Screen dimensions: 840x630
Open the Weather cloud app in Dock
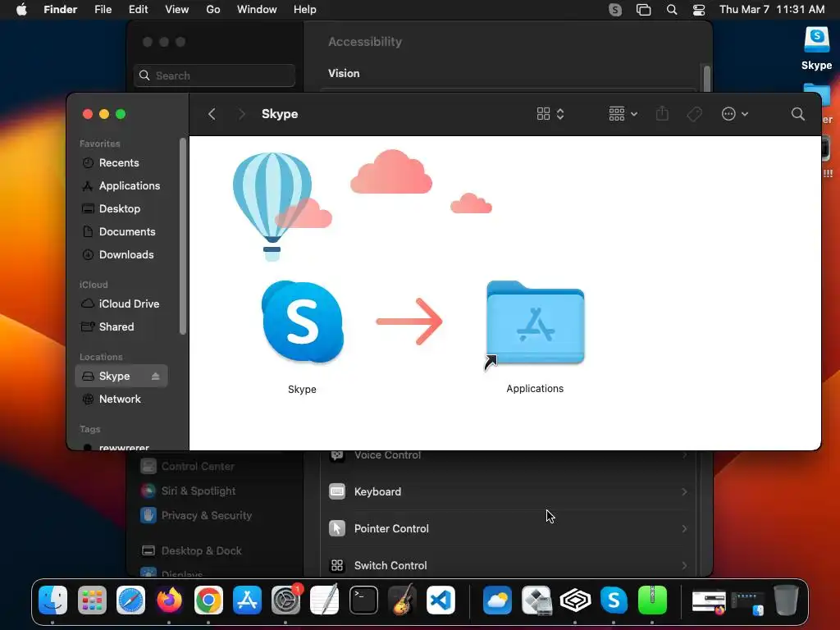pos(497,600)
